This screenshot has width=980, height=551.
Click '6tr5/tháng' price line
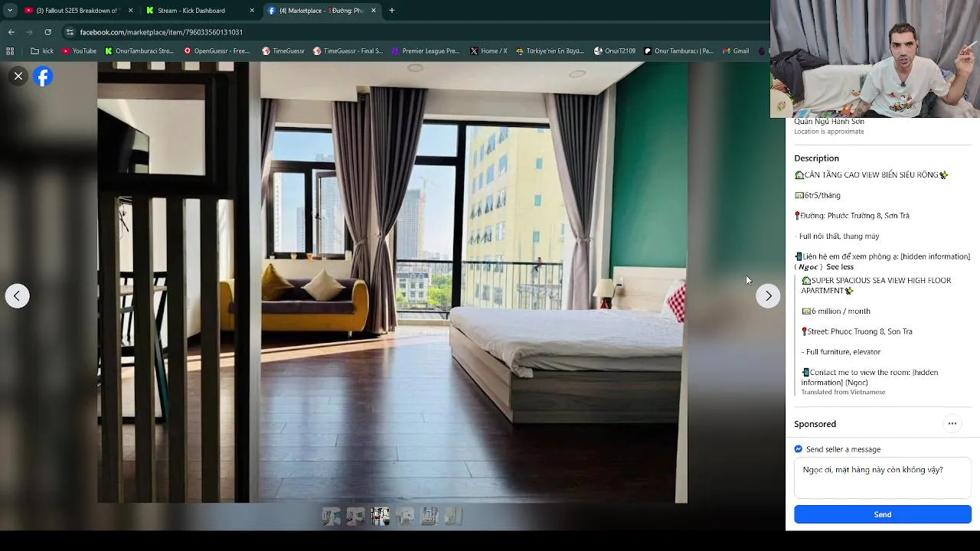[x=818, y=195]
